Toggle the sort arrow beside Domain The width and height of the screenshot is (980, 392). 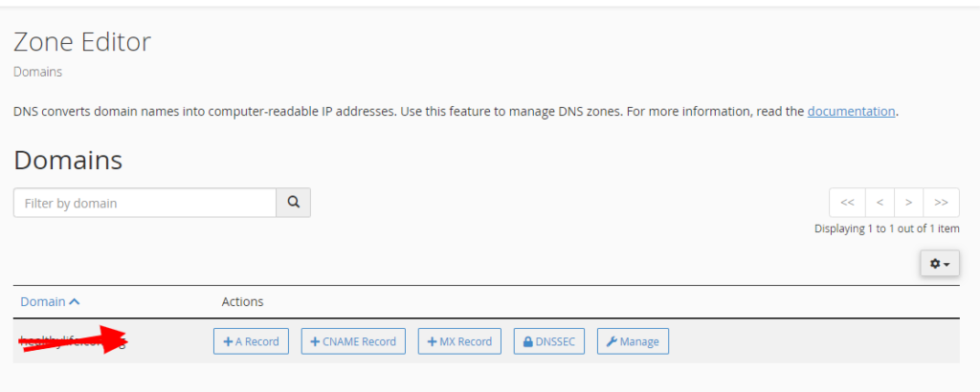(x=75, y=301)
